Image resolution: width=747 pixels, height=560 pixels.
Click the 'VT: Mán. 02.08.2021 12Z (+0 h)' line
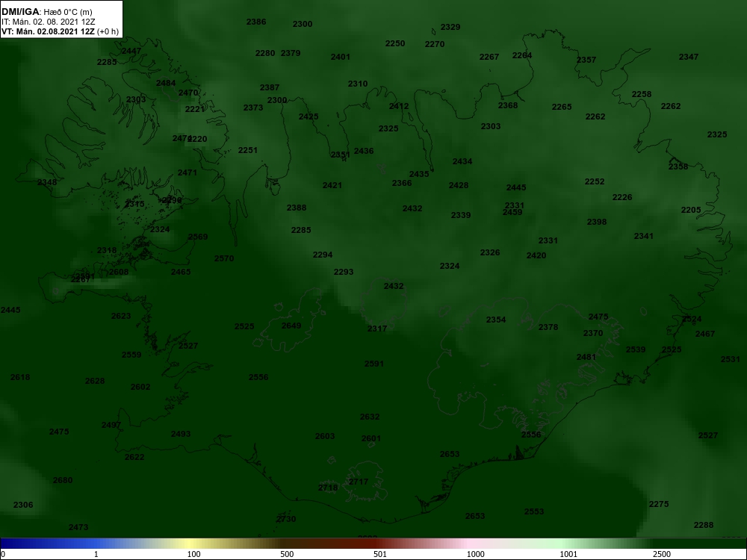60,31
